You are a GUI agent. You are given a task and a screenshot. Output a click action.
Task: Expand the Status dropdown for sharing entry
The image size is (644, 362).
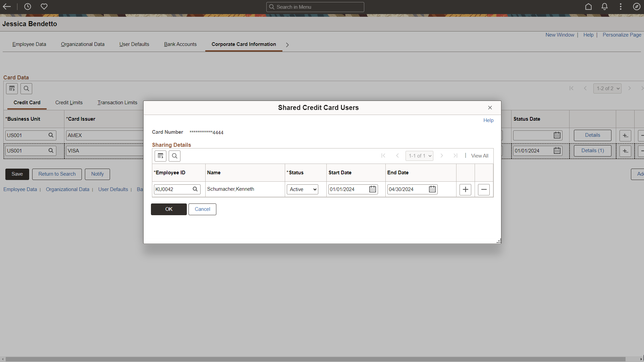303,189
